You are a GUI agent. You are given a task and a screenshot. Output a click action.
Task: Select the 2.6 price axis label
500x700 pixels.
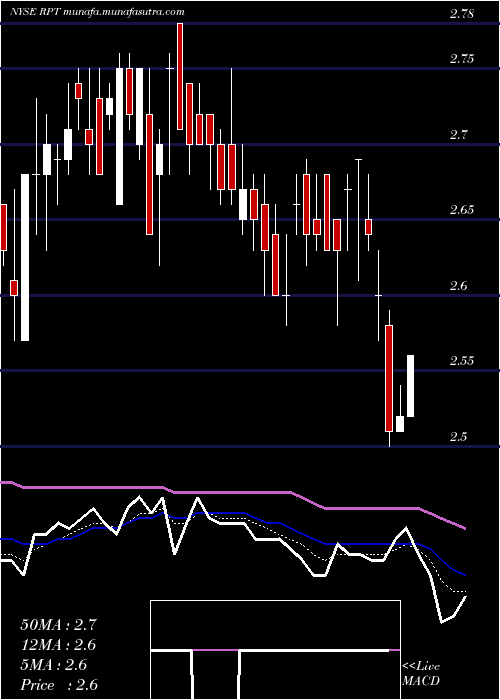[x=458, y=285]
